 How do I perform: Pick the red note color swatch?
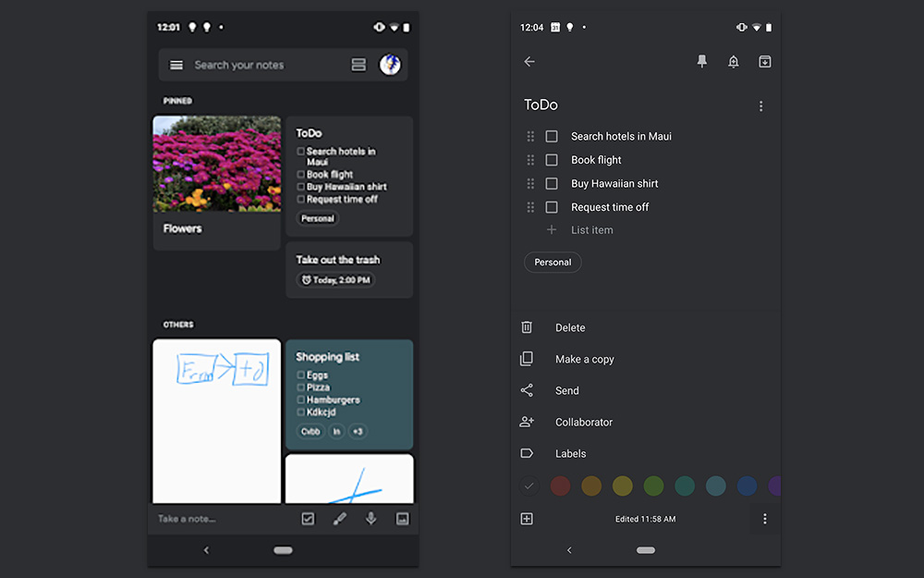click(x=560, y=486)
